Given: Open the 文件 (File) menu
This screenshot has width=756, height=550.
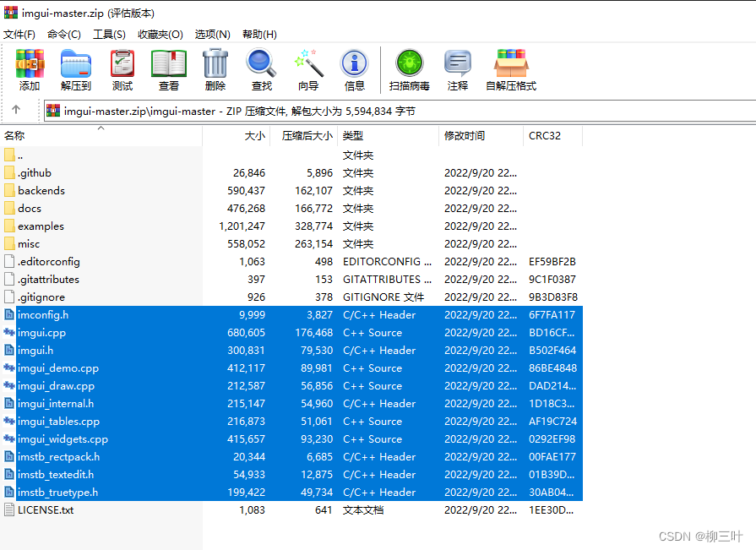Looking at the screenshot, I should pos(19,34).
